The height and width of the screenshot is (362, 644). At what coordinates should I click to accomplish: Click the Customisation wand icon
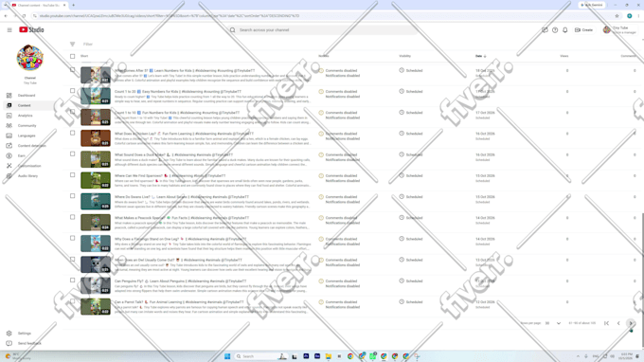[x=9, y=166]
